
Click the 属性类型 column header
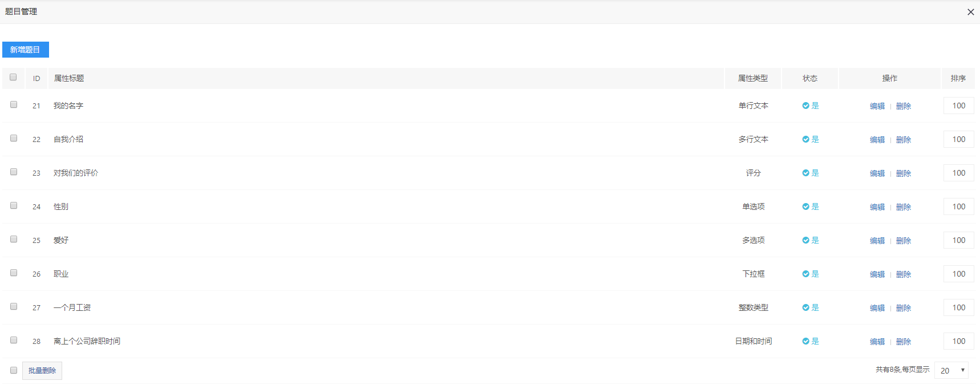pyautogui.click(x=753, y=78)
